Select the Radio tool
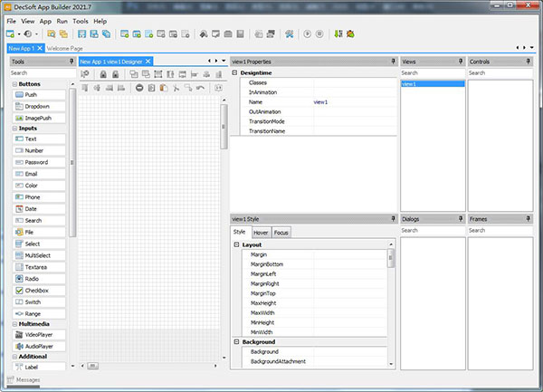This screenshot has width=543, height=392. pyautogui.click(x=39, y=279)
